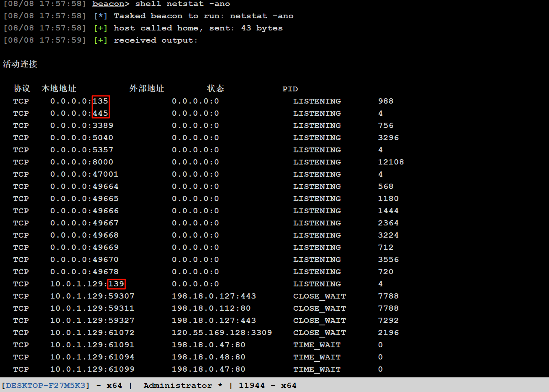Click the DESKTOP-F27M5K3 hostname in status bar
The width and height of the screenshot is (549, 392).
point(46,386)
